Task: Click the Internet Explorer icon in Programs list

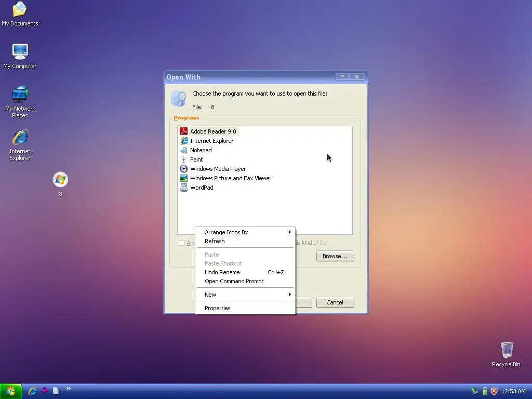Action: click(x=183, y=141)
